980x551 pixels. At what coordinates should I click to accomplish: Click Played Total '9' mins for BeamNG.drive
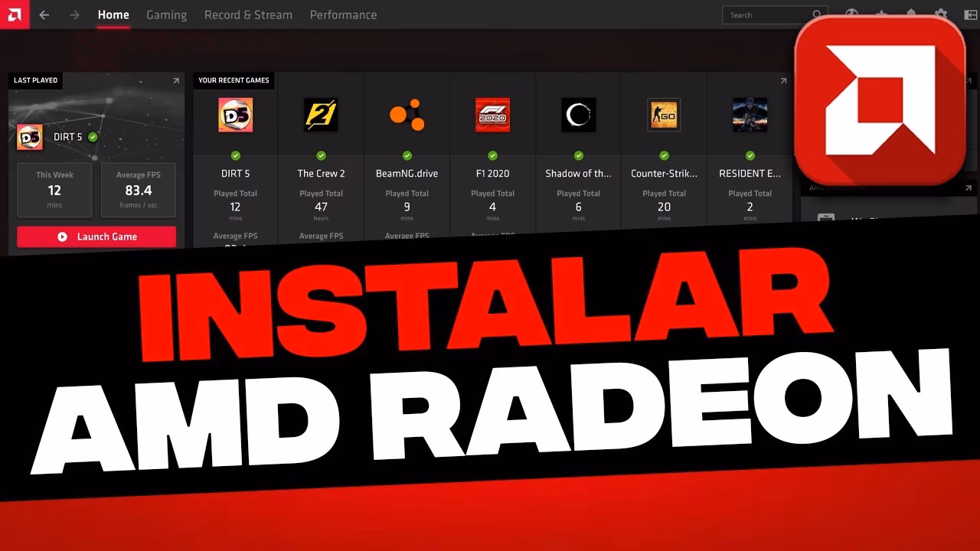407,207
